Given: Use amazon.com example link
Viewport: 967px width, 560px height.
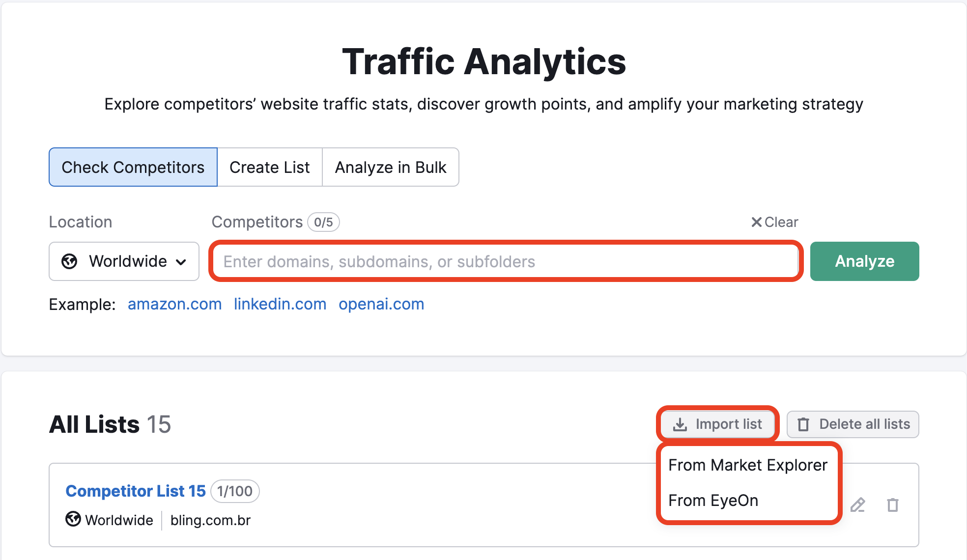Looking at the screenshot, I should coord(175,305).
